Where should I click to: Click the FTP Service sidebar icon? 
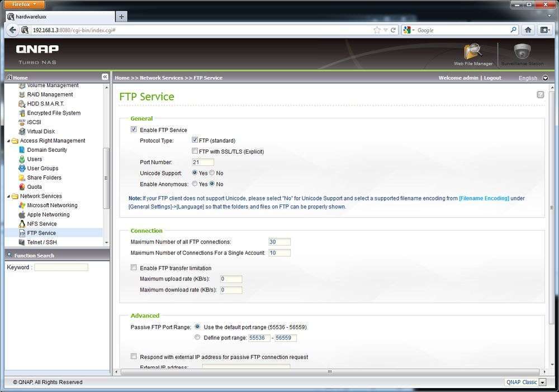(22, 233)
